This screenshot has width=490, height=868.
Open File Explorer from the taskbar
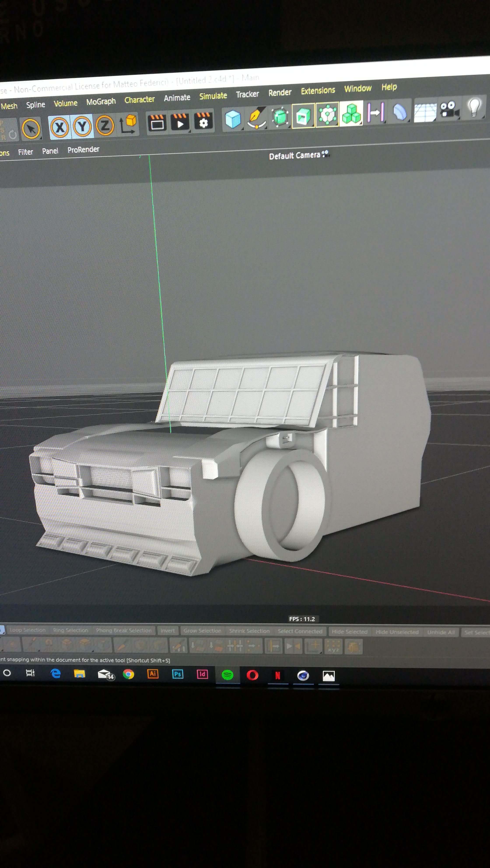click(x=79, y=674)
